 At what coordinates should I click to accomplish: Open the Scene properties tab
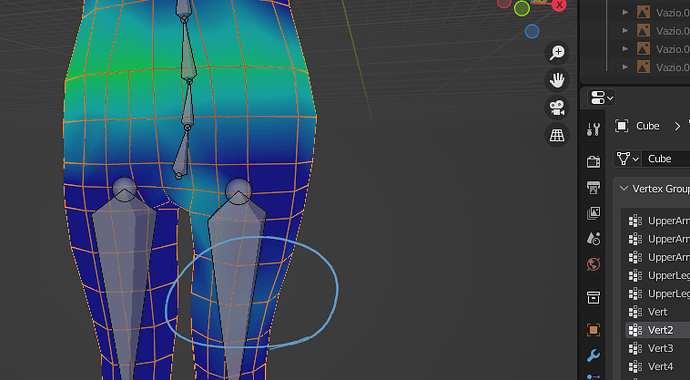[593, 239]
